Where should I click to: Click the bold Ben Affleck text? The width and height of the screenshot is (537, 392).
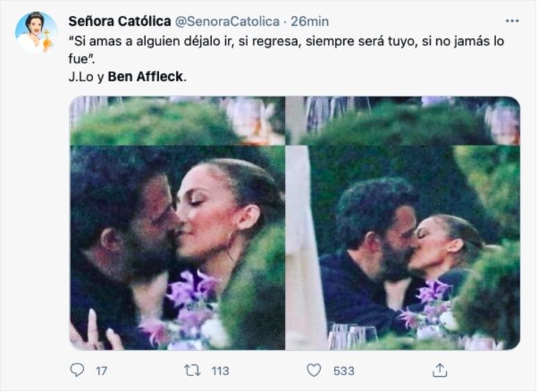click(145, 76)
